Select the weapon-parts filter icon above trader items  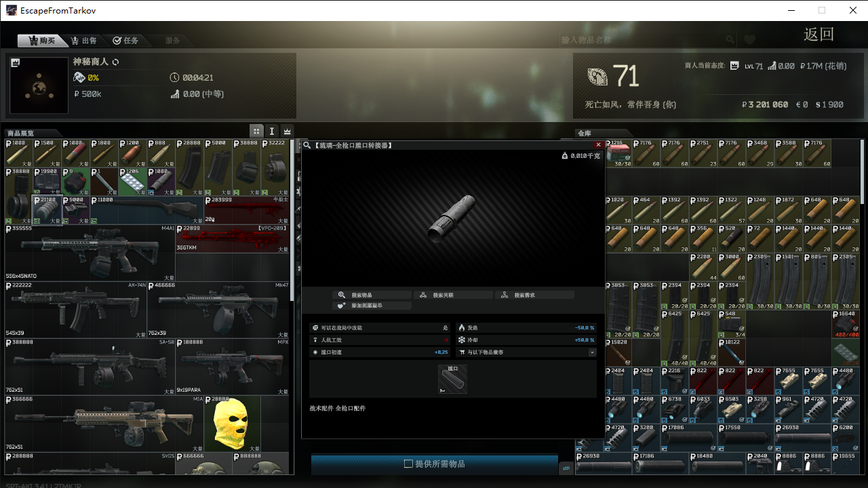click(272, 131)
